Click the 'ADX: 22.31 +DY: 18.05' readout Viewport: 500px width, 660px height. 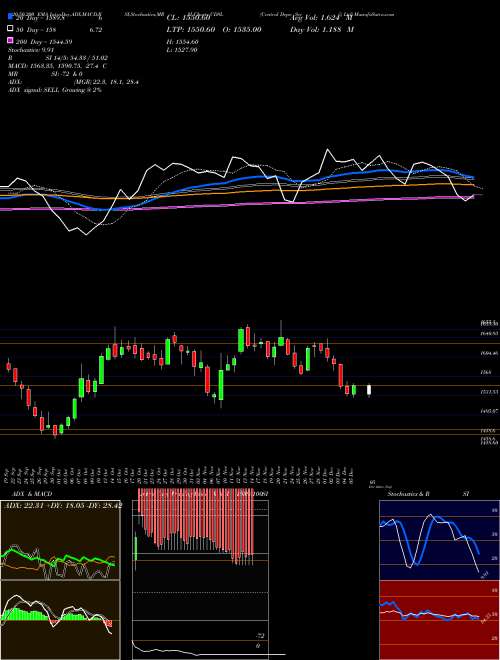(62, 505)
